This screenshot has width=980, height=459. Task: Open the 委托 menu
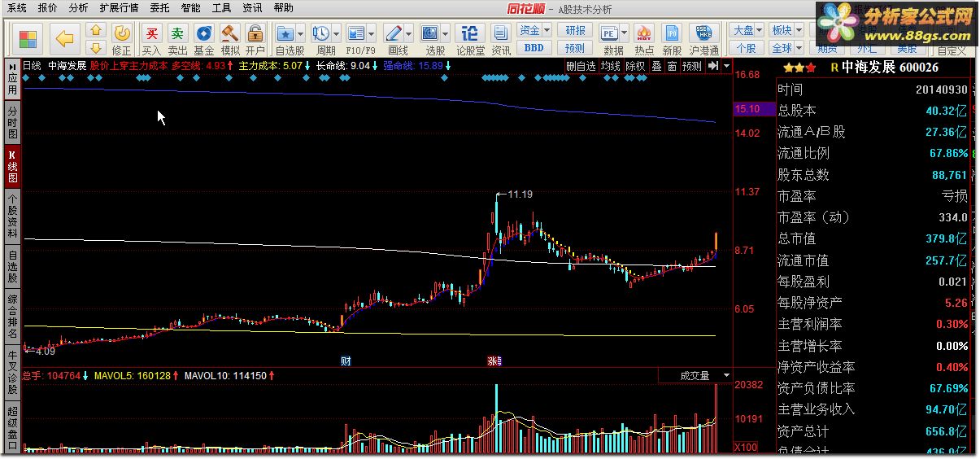click(x=159, y=8)
